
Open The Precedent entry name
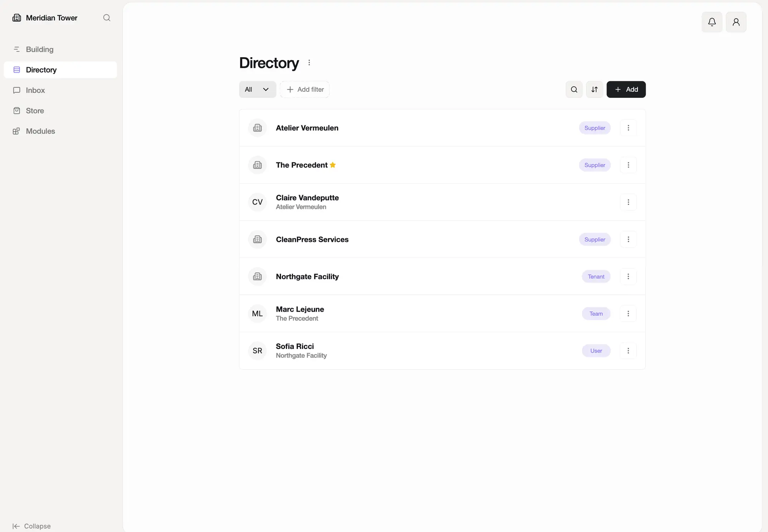[x=301, y=165]
